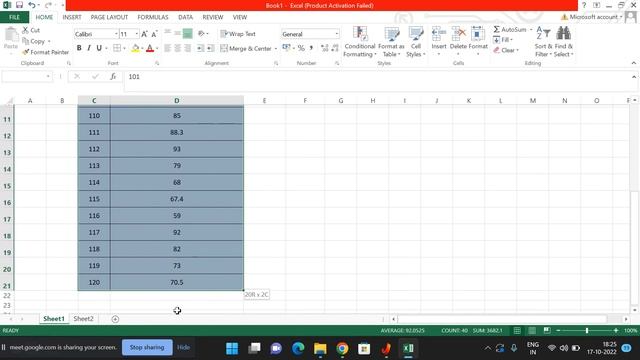Open Cell Styles gallery
This screenshot has height=360, width=640.
click(416, 42)
